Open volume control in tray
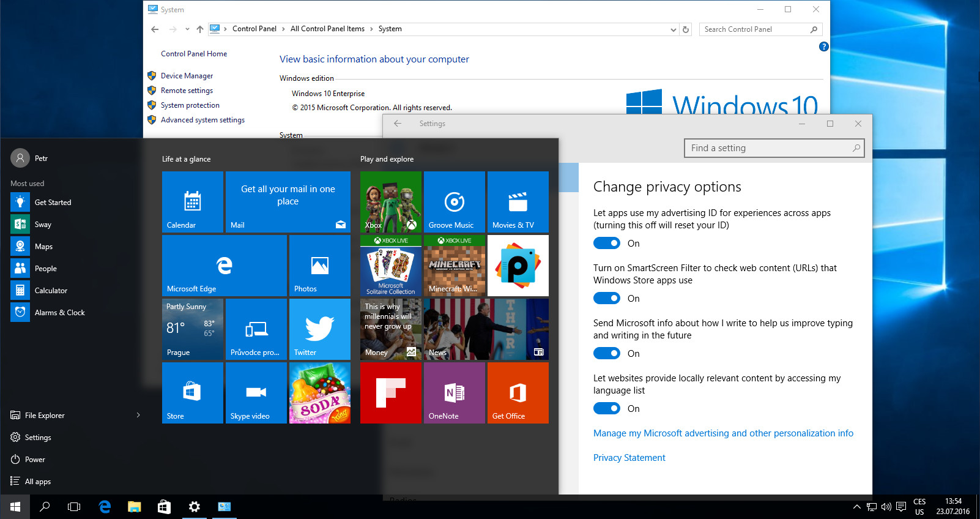Image resolution: width=980 pixels, height=519 pixels. click(x=886, y=507)
